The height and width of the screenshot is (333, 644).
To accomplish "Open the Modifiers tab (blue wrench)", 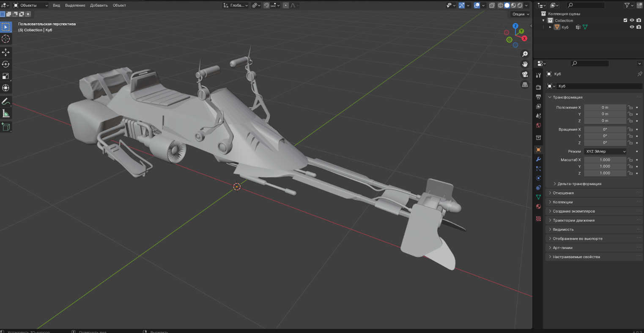I will tap(538, 159).
